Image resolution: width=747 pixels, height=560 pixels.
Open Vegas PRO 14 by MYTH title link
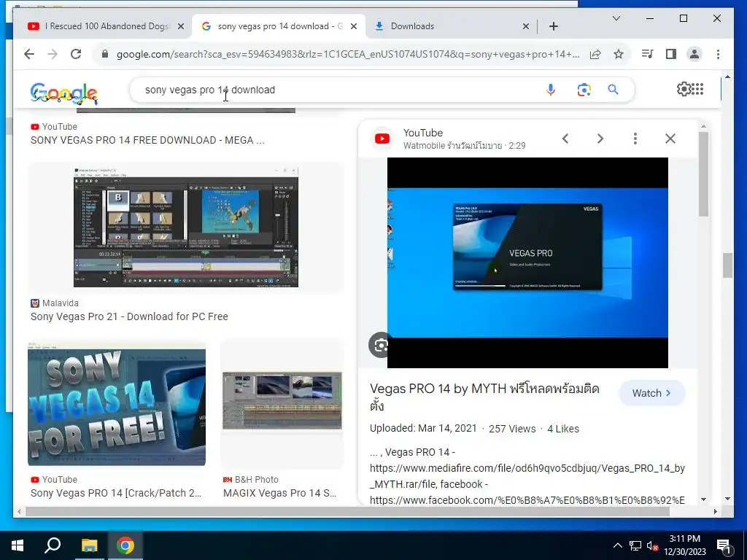pyautogui.click(x=484, y=397)
